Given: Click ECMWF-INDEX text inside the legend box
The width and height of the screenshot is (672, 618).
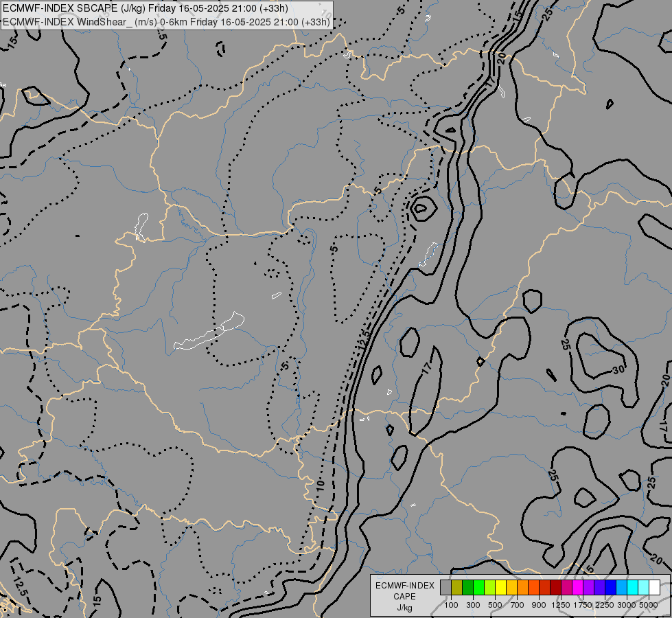Looking at the screenshot, I should pos(404,586).
